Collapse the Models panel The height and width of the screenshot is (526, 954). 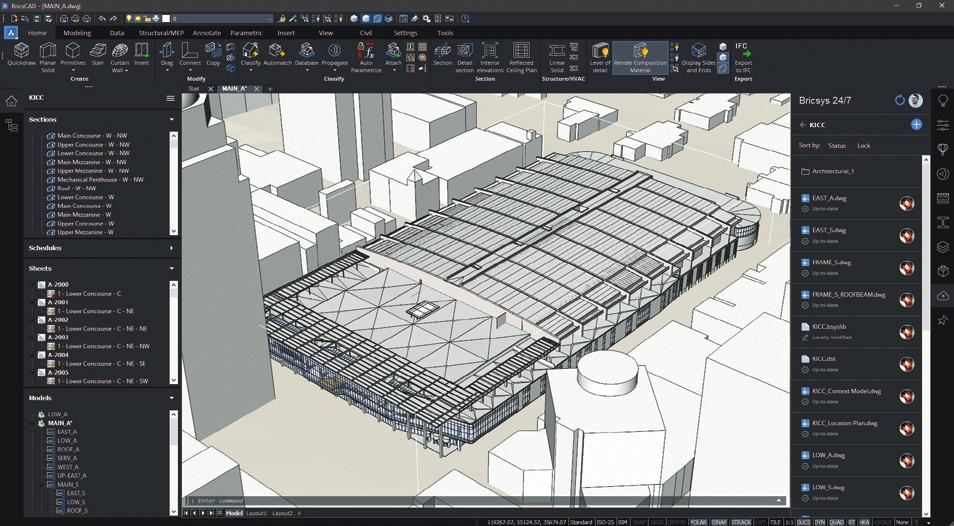point(172,398)
